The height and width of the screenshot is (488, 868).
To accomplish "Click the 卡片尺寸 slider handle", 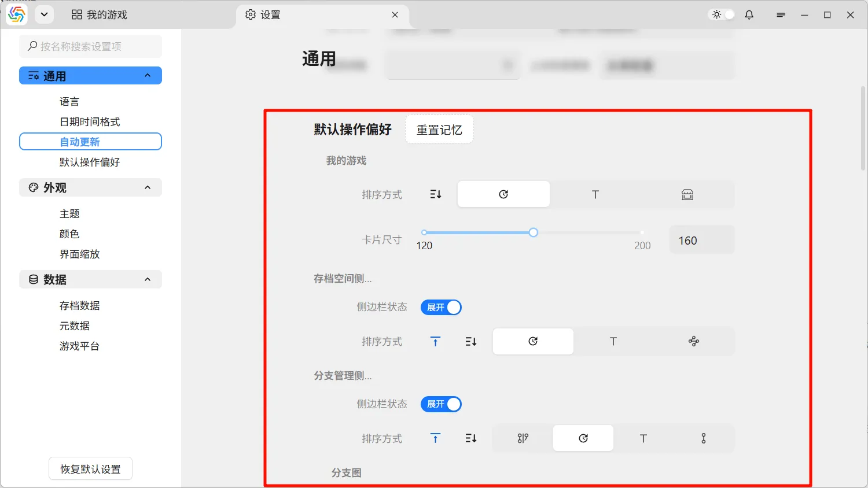I will tap(533, 232).
